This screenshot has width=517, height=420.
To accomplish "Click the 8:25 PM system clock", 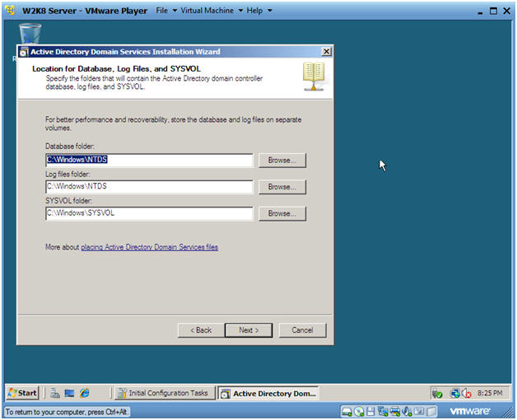I will tap(490, 393).
